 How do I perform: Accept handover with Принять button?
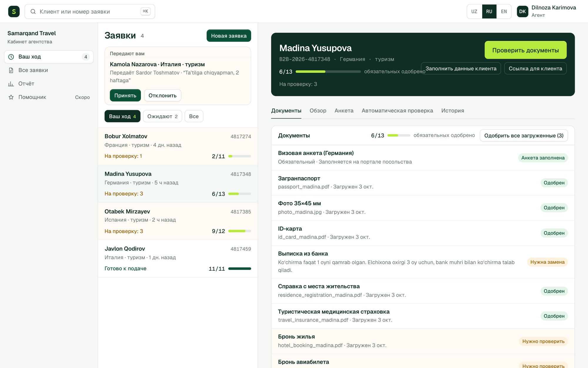click(x=125, y=95)
